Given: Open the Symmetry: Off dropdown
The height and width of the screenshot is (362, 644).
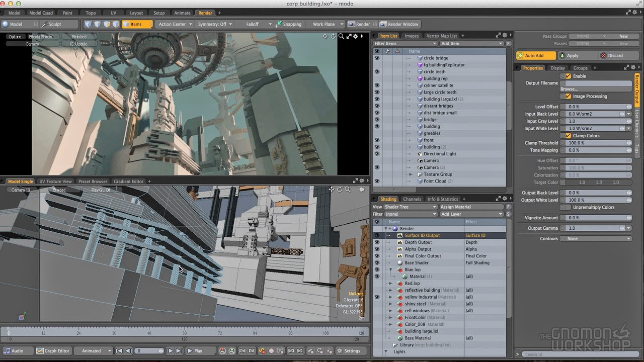Looking at the screenshot, I should coord(215,24).
